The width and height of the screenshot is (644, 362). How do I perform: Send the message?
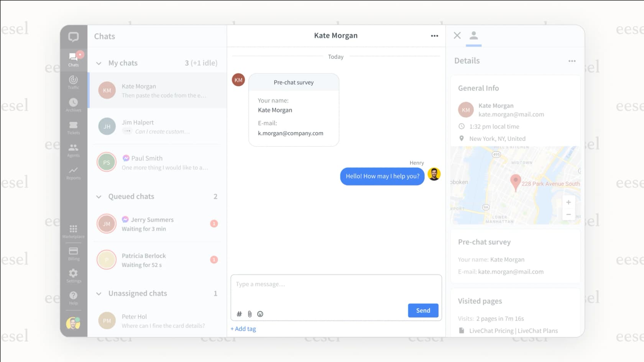423,311
